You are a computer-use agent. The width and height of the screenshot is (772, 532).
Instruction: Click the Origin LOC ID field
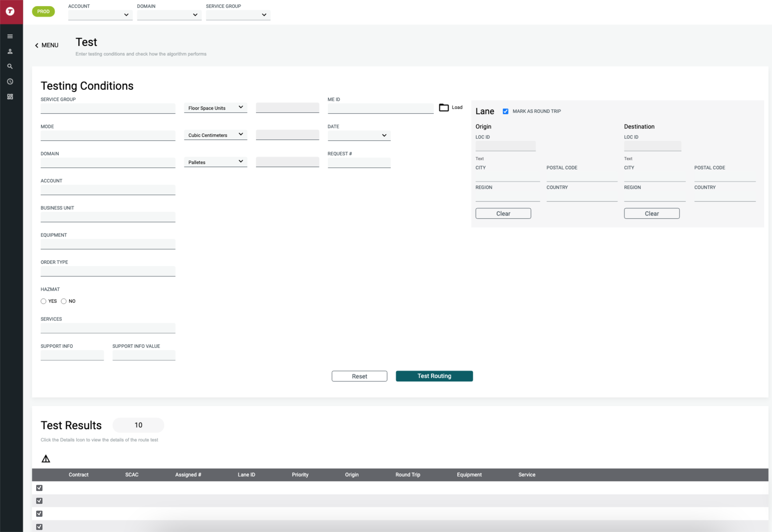(x=506, y=146)
